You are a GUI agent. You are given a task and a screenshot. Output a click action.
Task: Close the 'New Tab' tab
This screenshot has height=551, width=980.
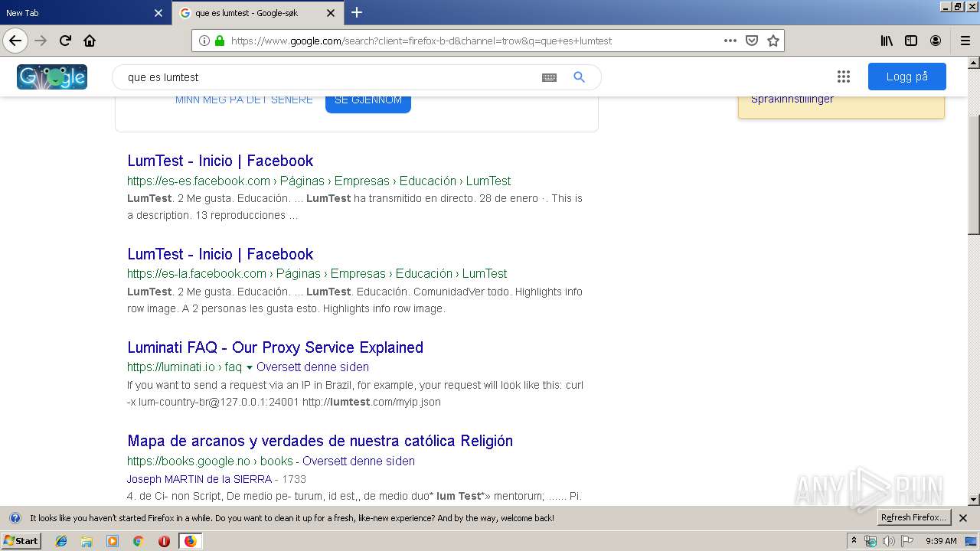(158, 13)
